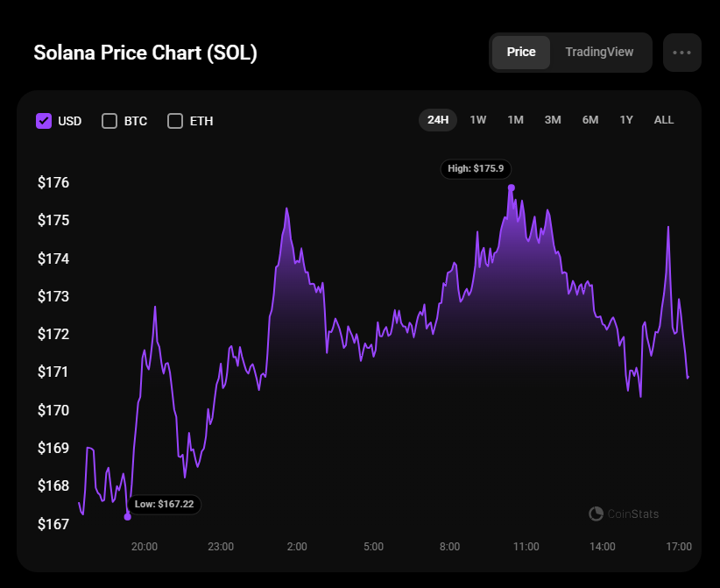Switch to the TradingView tab
Screen dimensions: 720x588
point(599,53)
